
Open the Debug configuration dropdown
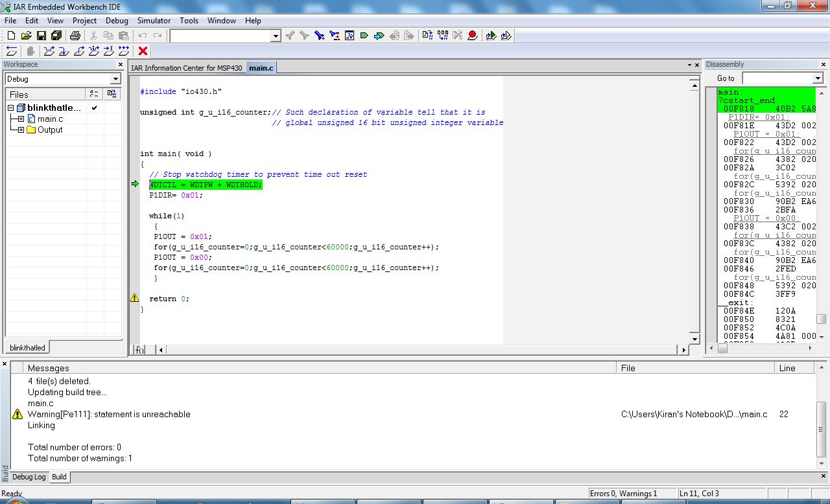(115, 79)
